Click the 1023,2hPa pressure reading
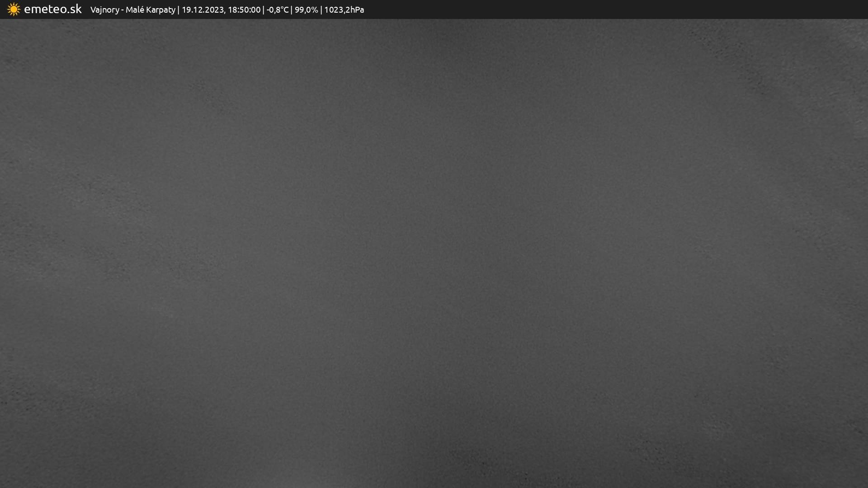The image size is (868, 488). pyautogui.click(x=344, y=9)
